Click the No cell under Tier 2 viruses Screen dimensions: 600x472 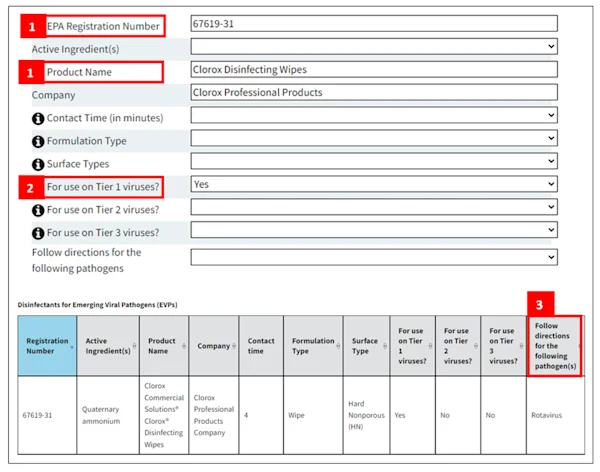coord(458,415)
